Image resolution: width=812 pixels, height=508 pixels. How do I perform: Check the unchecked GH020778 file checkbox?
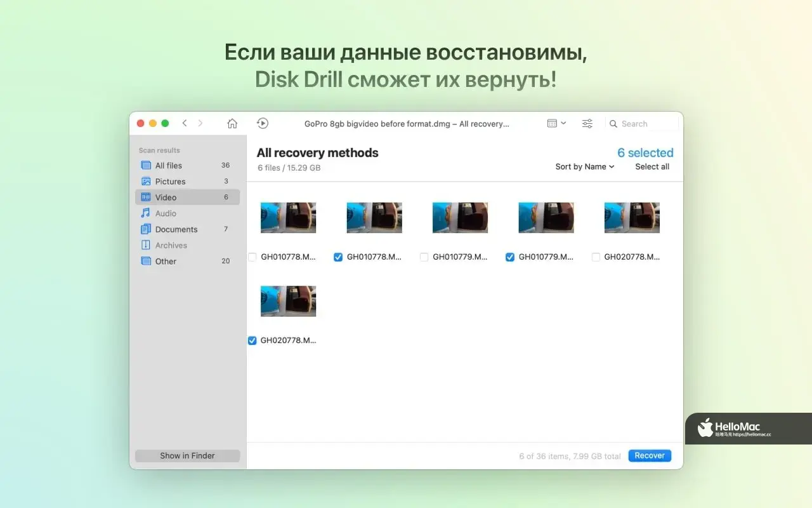(x=596, y=257)
